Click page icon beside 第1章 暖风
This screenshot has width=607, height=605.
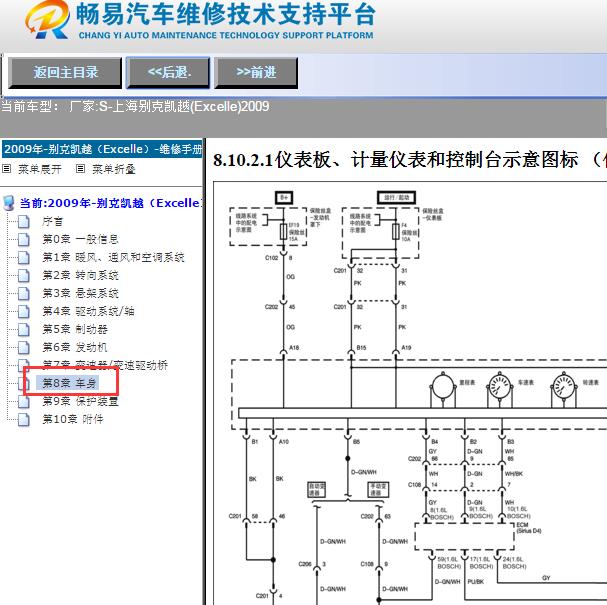(24, 258)
